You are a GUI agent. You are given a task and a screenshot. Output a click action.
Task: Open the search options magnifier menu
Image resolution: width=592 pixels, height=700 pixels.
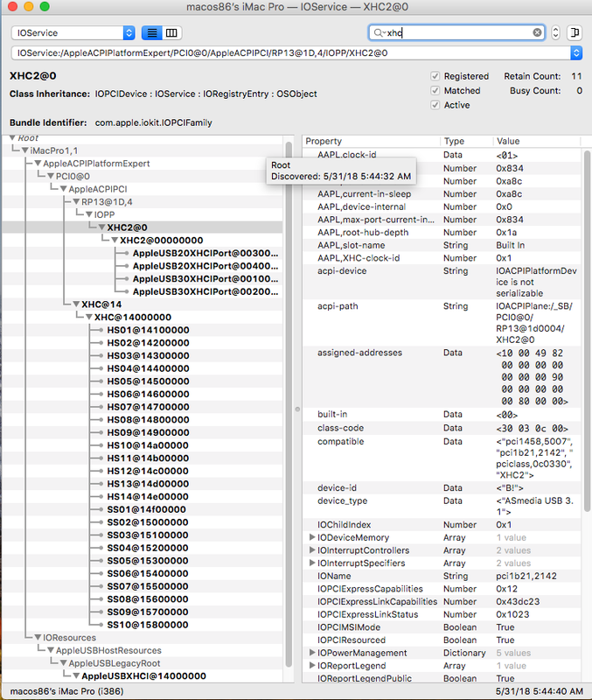380,32
